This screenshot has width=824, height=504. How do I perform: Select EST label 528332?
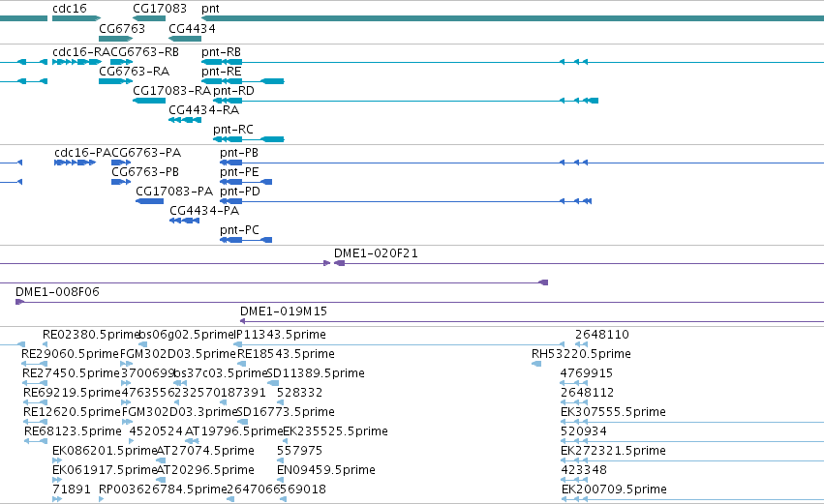pyautogui.click(x=299, y=393)
